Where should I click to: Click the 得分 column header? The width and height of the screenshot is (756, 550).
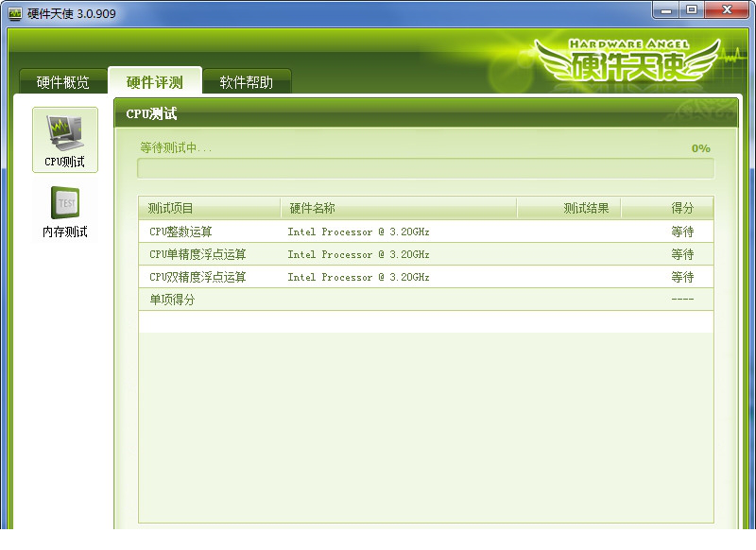668,208
